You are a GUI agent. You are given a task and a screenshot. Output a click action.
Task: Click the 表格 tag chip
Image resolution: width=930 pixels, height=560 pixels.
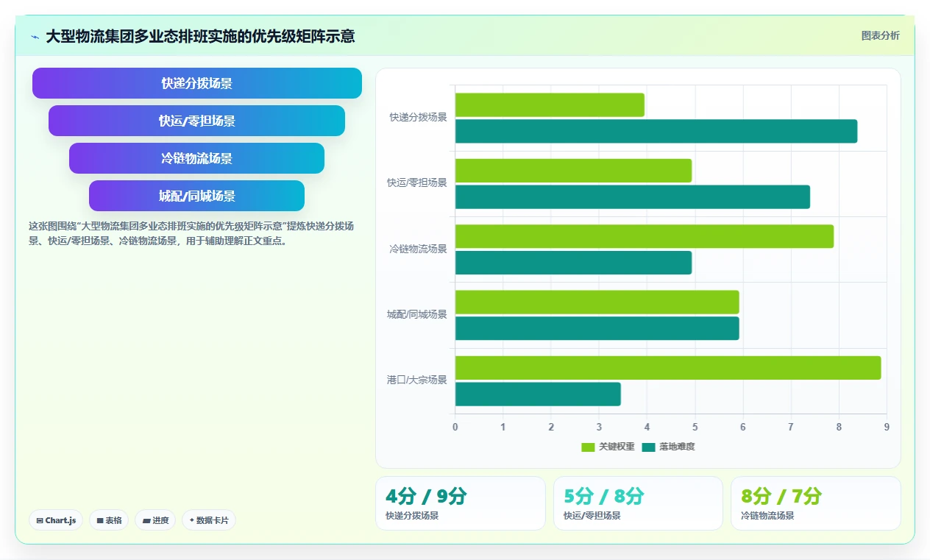click(x=109, y=520)
